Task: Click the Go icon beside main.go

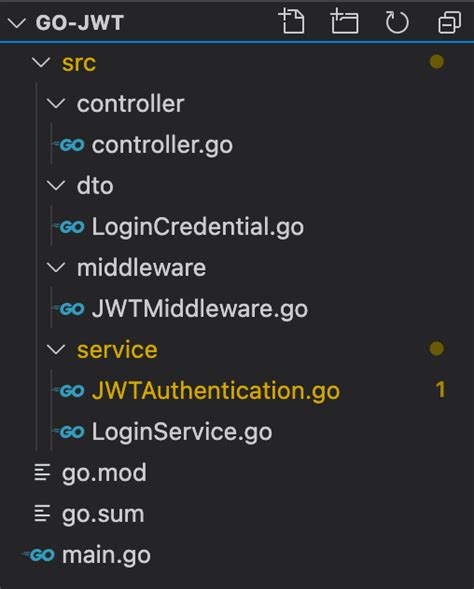Action: coord(39,555)
